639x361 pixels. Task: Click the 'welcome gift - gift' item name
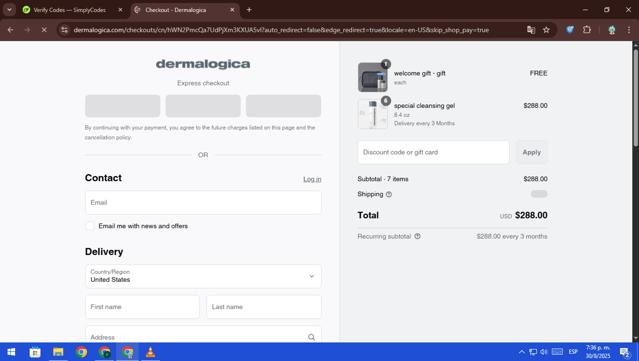point(419,73)
